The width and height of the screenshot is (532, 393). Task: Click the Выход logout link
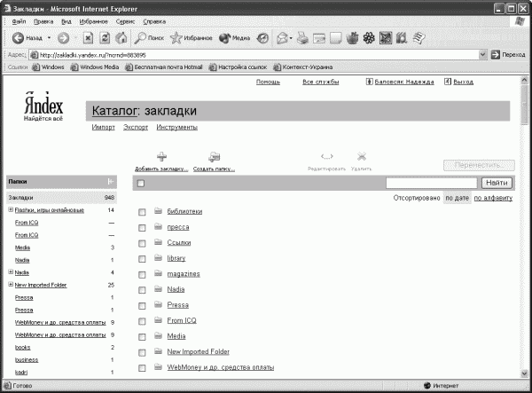click(463, 82)
